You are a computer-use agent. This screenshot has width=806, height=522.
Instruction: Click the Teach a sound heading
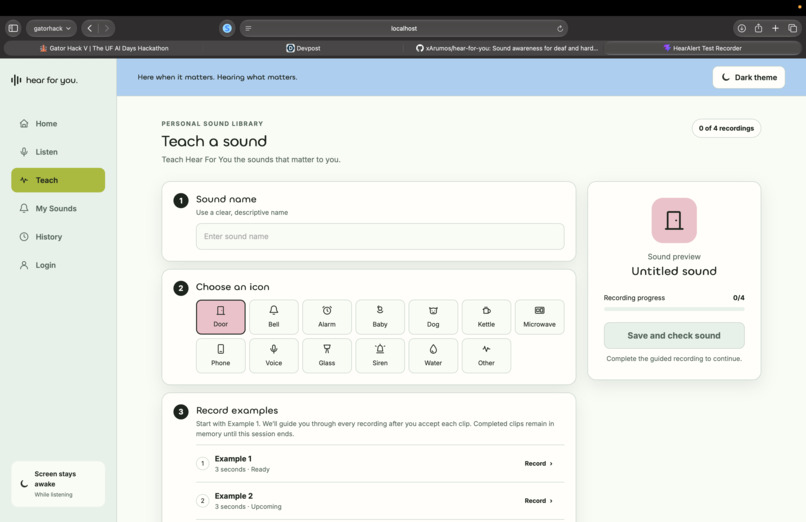pyautogui.click(x=214, y=141)
